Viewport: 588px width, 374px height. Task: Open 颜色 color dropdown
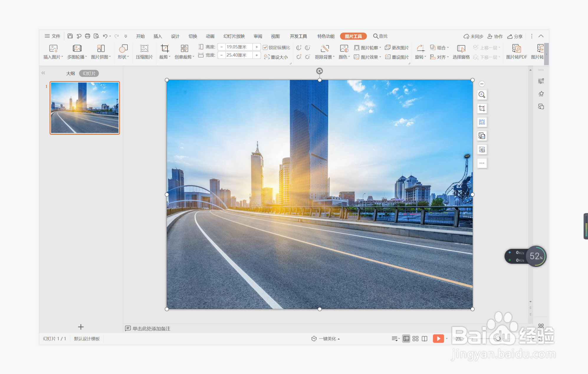[344, 52]
